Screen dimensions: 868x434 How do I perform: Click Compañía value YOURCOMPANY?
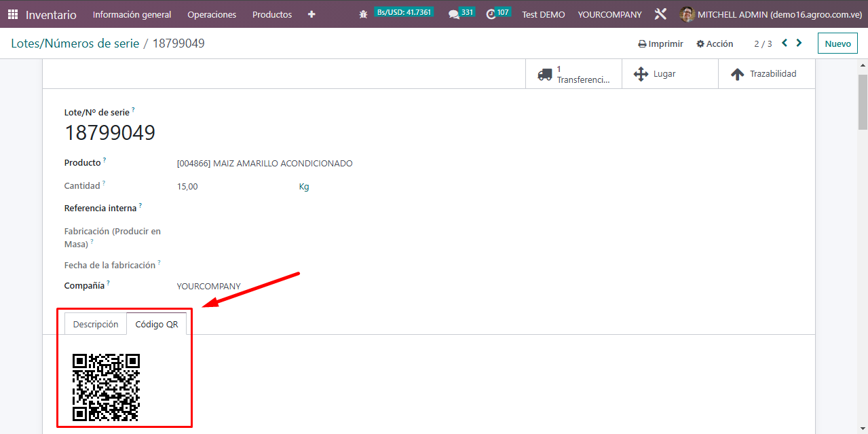tap(208, 287)
